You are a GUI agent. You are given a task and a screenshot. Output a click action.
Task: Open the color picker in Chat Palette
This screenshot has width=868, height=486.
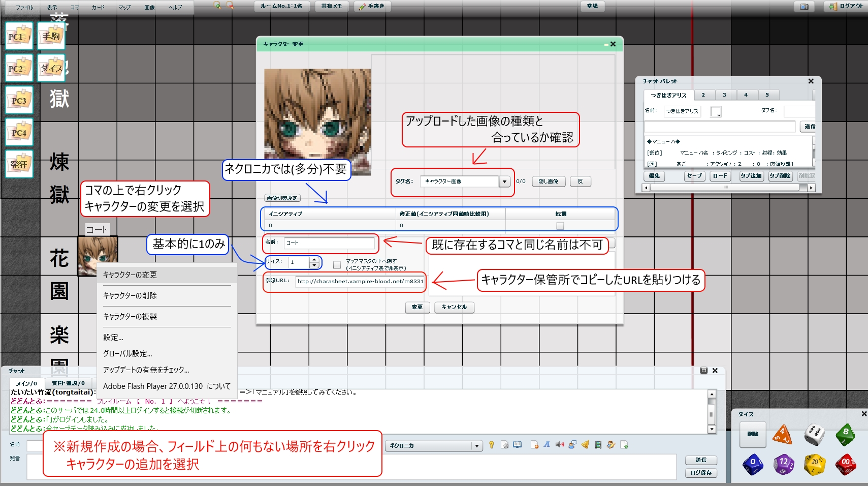(716, 111)
